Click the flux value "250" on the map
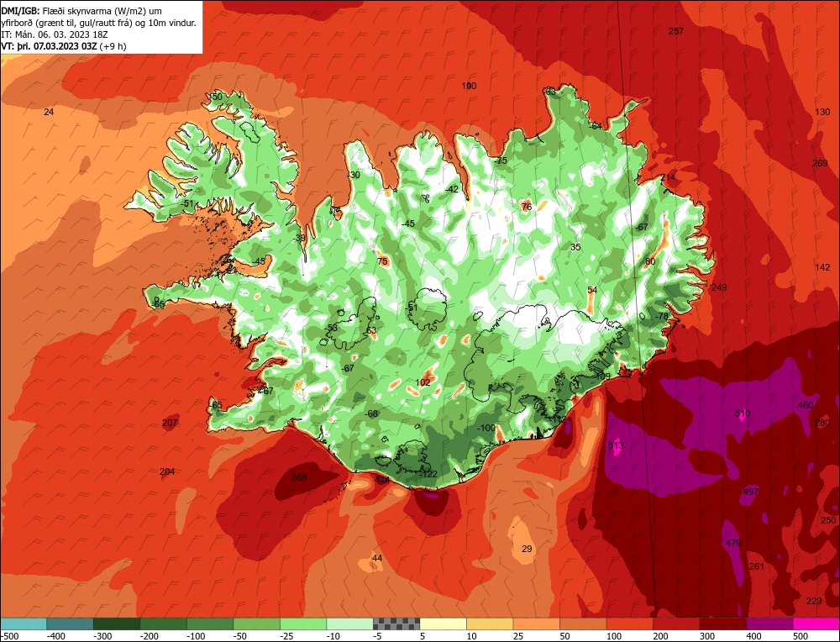This screenshot has height=642, width=840. pyautogui.click(x=828, y=520)
